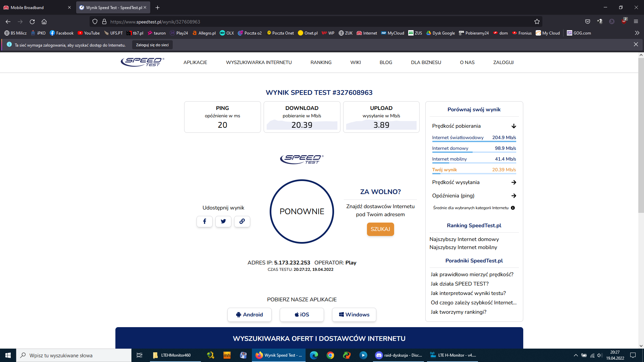644x362 pixels.
Task: Open GOG.com bookmark
Action: coord(579,33)
